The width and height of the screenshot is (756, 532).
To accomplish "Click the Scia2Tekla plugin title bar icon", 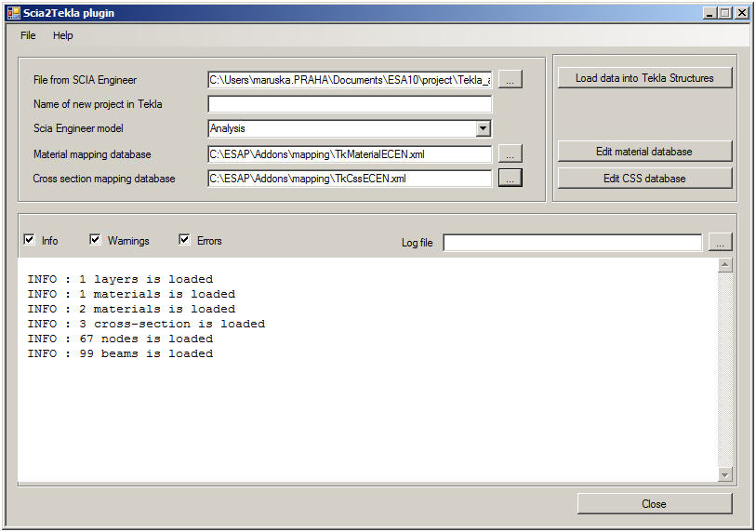I will tap(14, 13).
